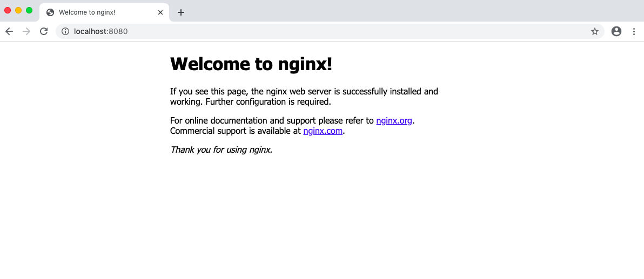Go back with the back arrow
644x279 pixels.
(x=9, y=31)
